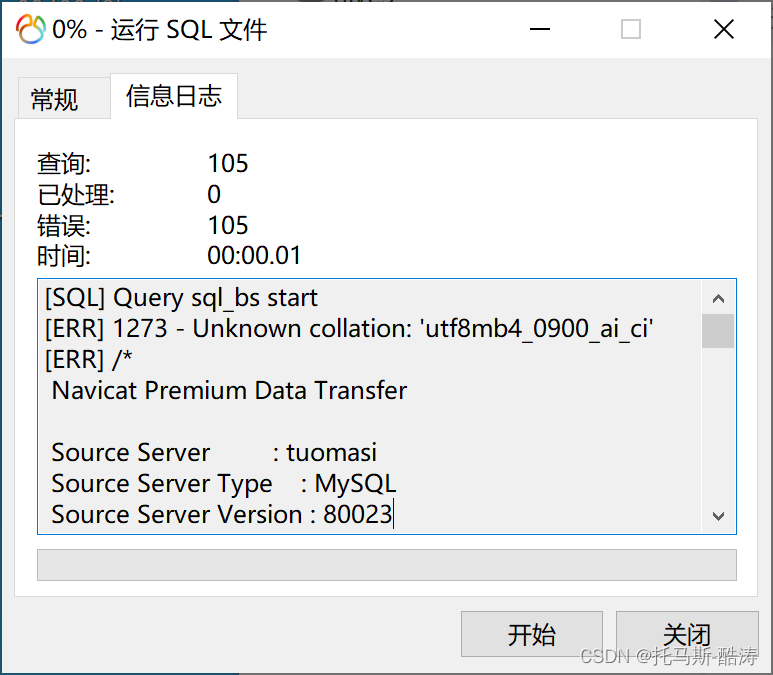Select the 信息日志 tab
Viewport: 773px width, 675px height.
[174, 96]
